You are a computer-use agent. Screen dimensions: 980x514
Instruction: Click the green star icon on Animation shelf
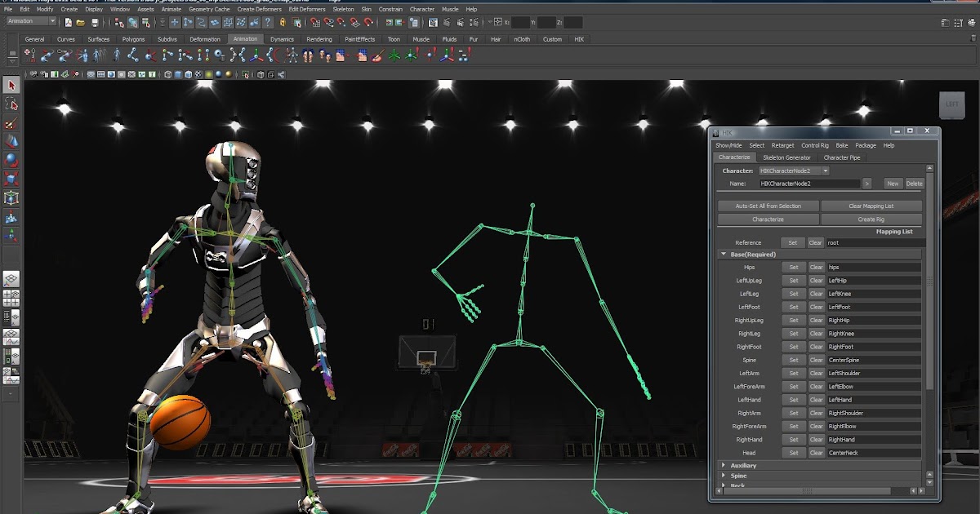(395, 55)
